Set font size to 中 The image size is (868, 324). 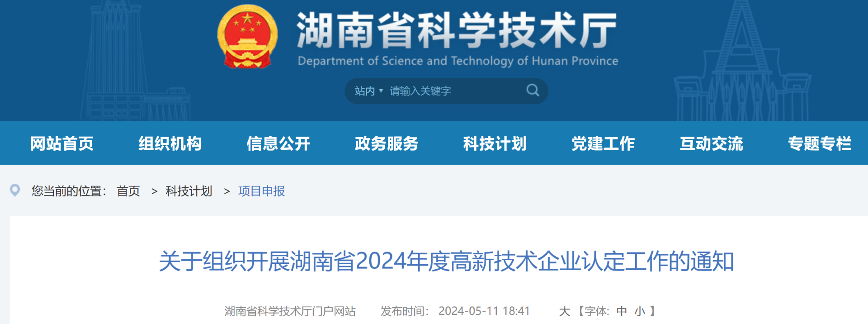[x=622, y=311]
